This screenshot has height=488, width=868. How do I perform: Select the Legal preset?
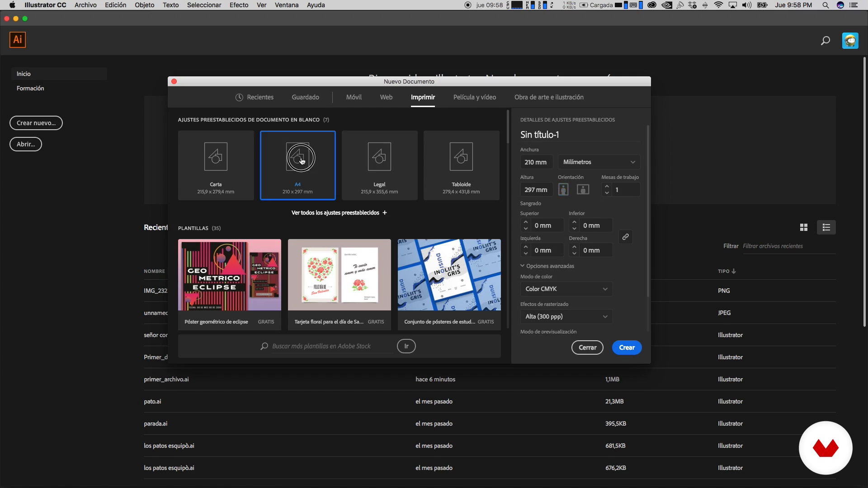(x=379, y=165)
